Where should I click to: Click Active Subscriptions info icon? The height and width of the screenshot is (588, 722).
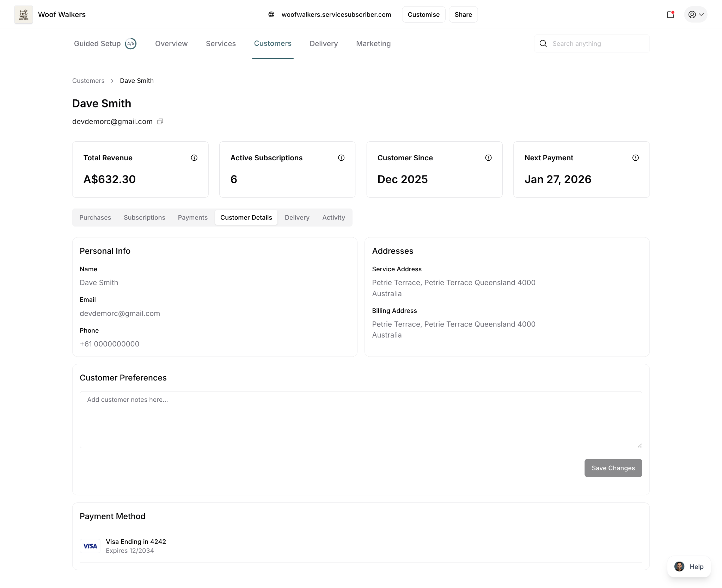(341, 158)
